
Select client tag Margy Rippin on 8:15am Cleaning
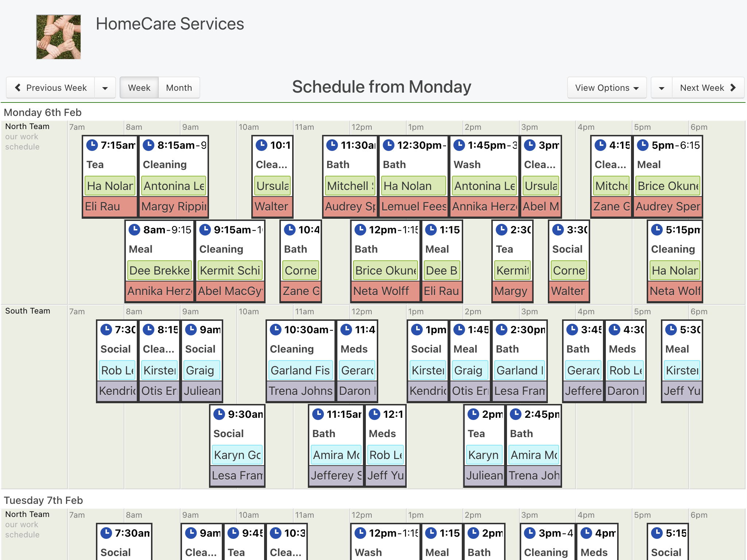pyautogui.click(x=174, y=206)
